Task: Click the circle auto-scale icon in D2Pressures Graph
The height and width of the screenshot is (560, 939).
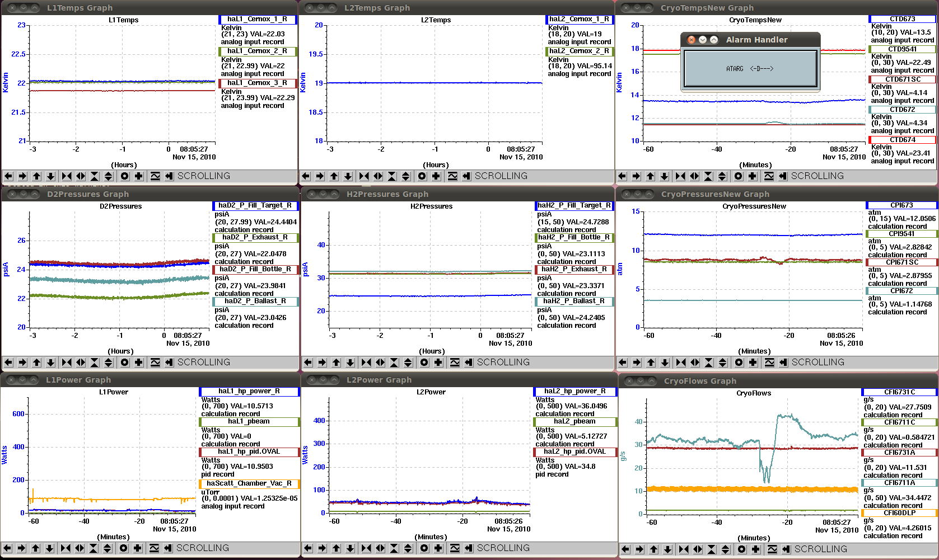Action: [x=125, y=363]
